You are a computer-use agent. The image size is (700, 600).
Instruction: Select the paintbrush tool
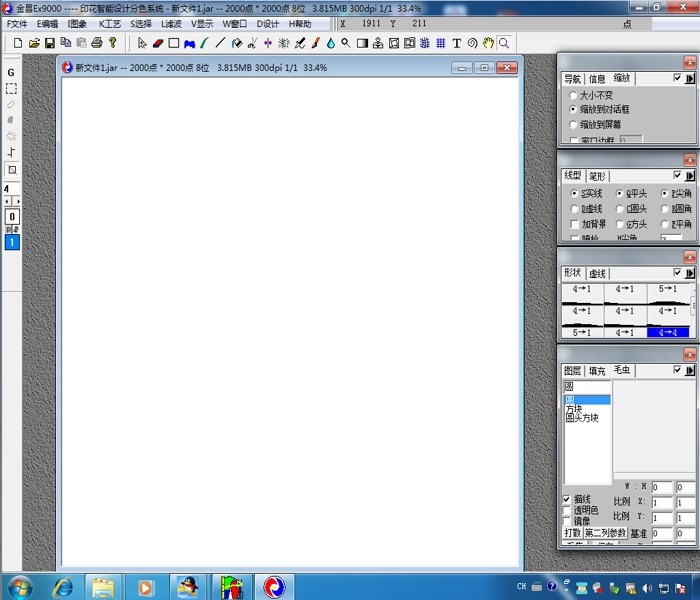coord(315,43)
